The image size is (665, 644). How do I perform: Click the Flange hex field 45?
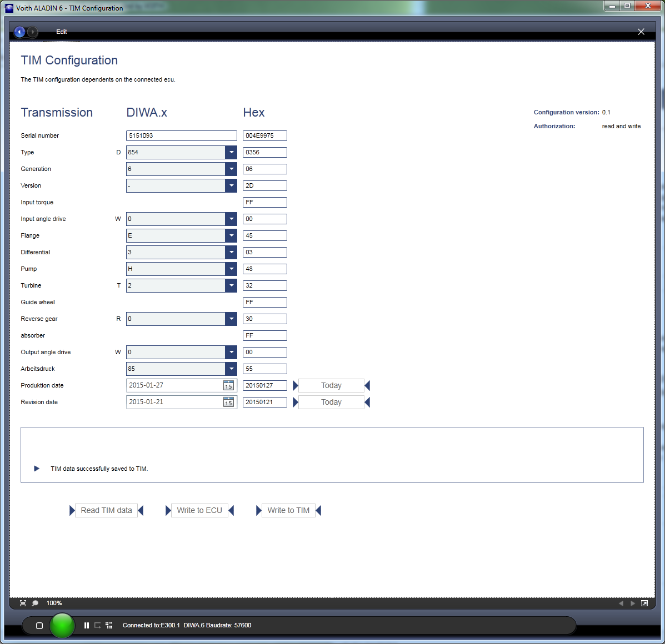tap(265, 235)
